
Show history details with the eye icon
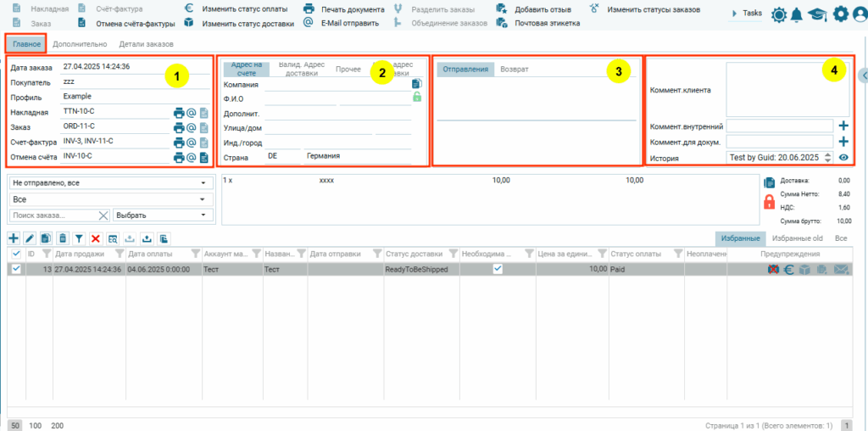click(x=843, y=158)
